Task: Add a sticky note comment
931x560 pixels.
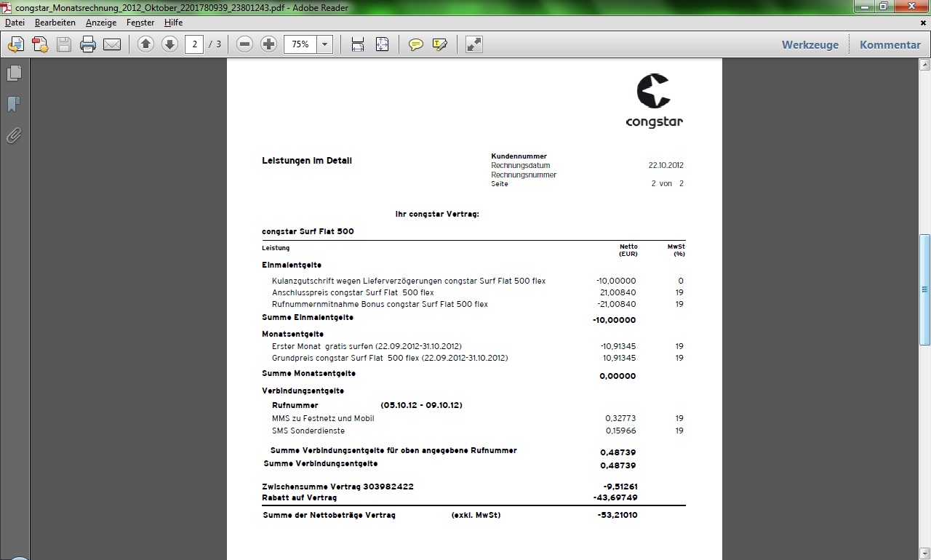Action: point(415,44)
